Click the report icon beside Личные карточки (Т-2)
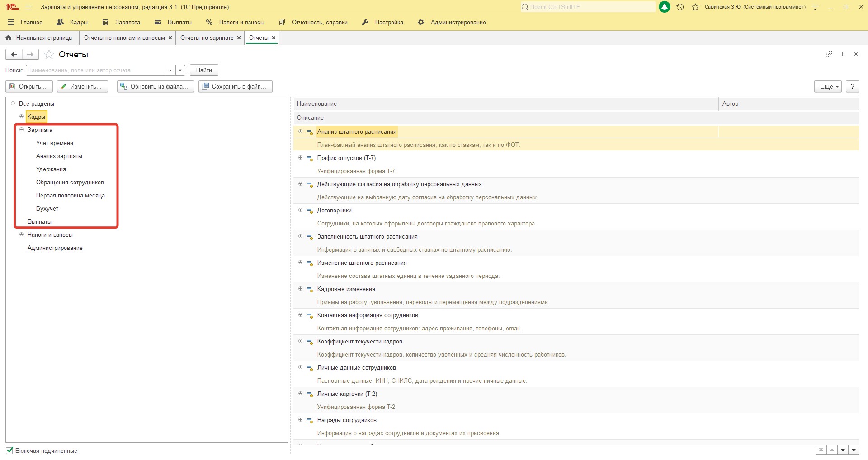868x460 pixels. point(310,394)
